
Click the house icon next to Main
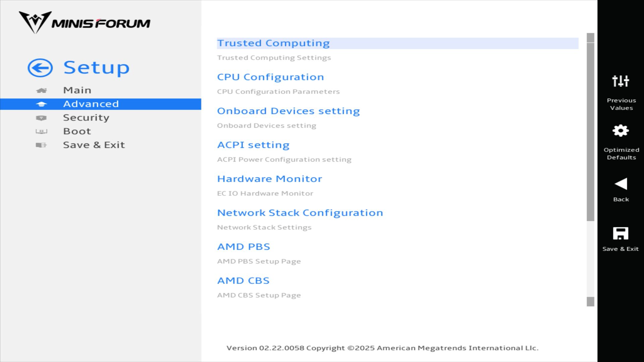pyautogui.click(x=41, y=90)
